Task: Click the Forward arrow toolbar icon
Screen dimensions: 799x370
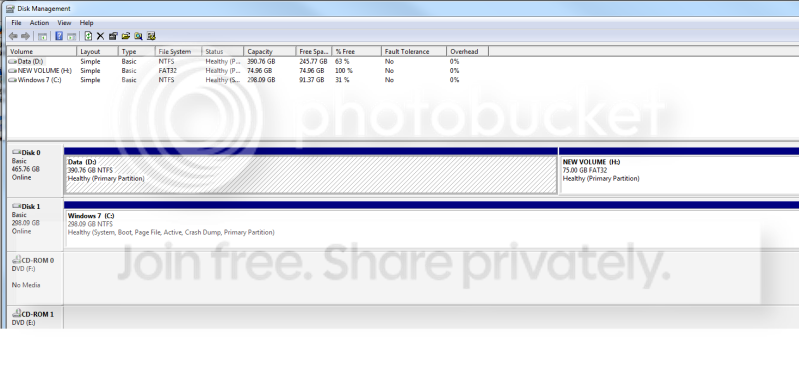Action: coord(25,36)
